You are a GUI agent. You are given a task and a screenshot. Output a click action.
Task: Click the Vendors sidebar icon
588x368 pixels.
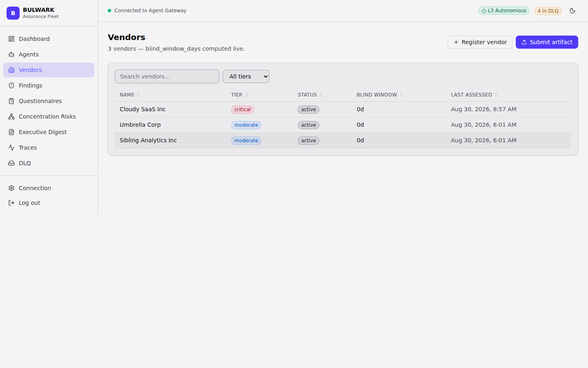tap(11, 70)
